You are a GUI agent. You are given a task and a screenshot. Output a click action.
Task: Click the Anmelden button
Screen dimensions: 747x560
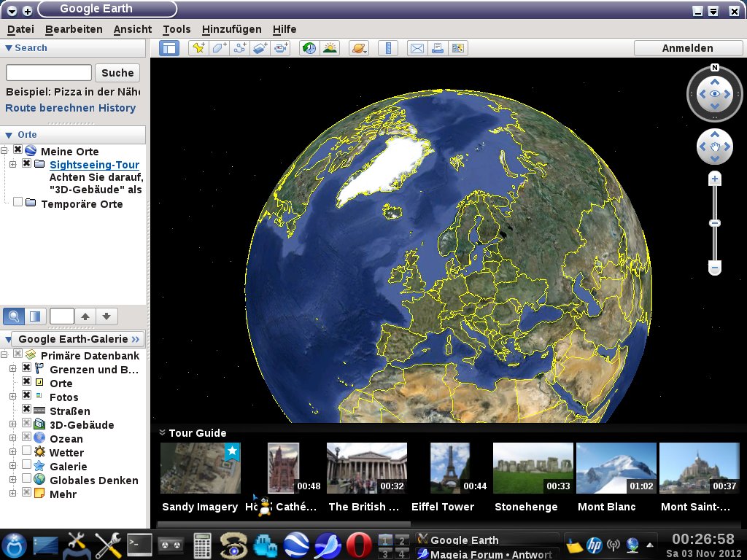point(687,48)
